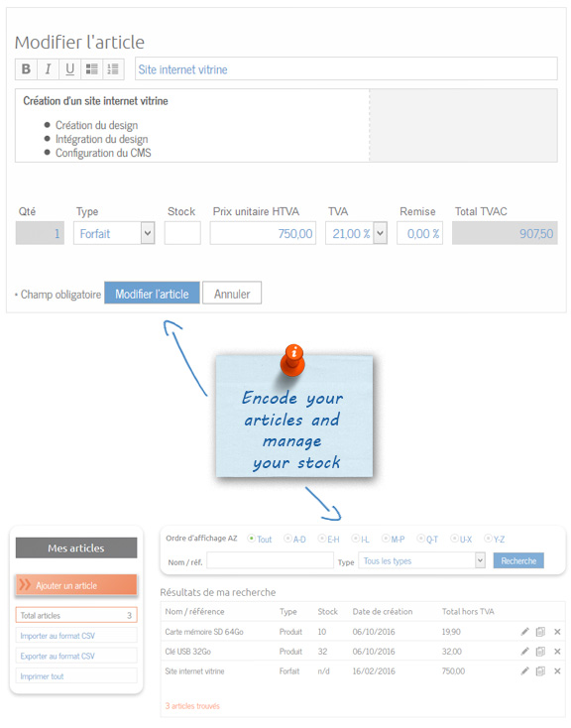This screenshot has height=728, width=571.
Task: Click the Recherche button
Action: pos(518,560)
